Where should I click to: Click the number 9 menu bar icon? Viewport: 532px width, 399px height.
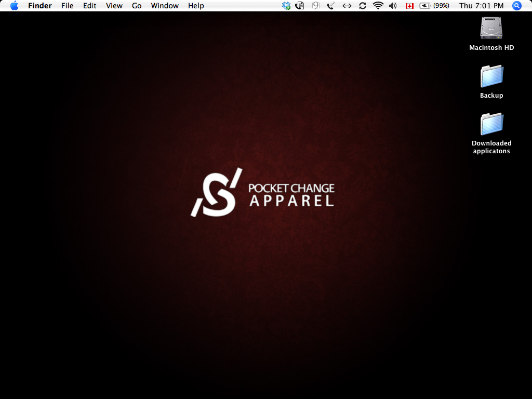(x=315, y=6)
